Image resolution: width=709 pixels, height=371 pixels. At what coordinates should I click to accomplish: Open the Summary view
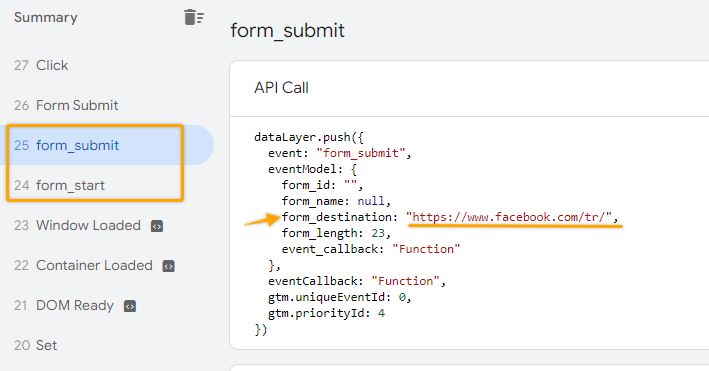46,17
